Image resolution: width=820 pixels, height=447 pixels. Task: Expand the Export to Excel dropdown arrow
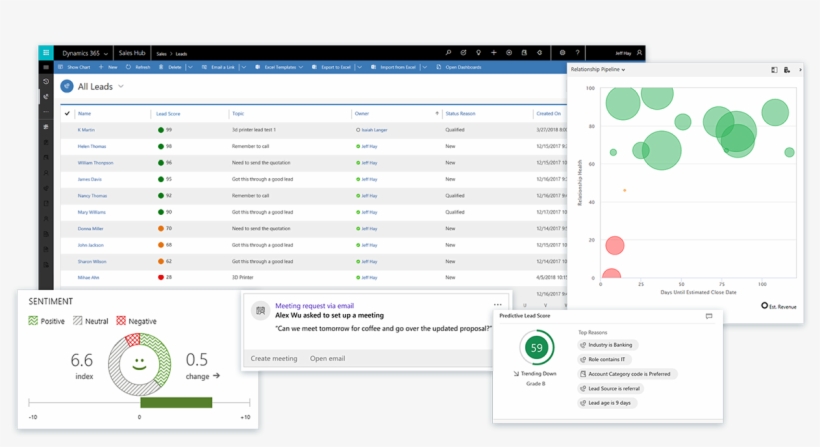pos(359,67)
